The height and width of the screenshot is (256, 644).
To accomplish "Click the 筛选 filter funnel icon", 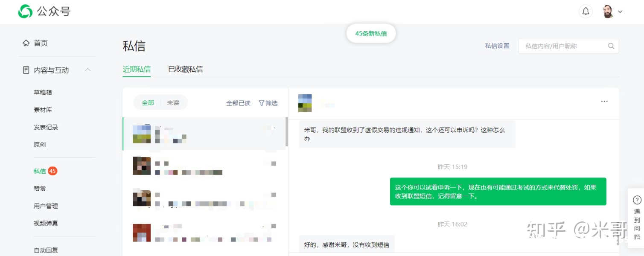I will 261,103.
